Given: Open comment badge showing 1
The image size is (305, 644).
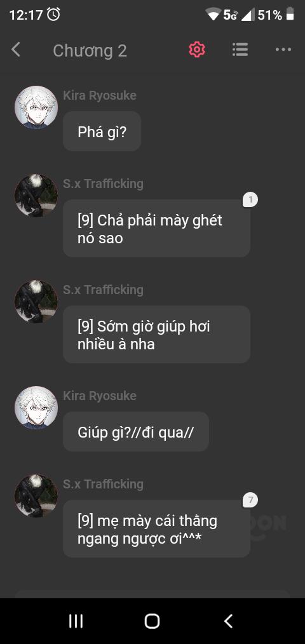Looking at the screenshot, I should [x=250, y=200].
